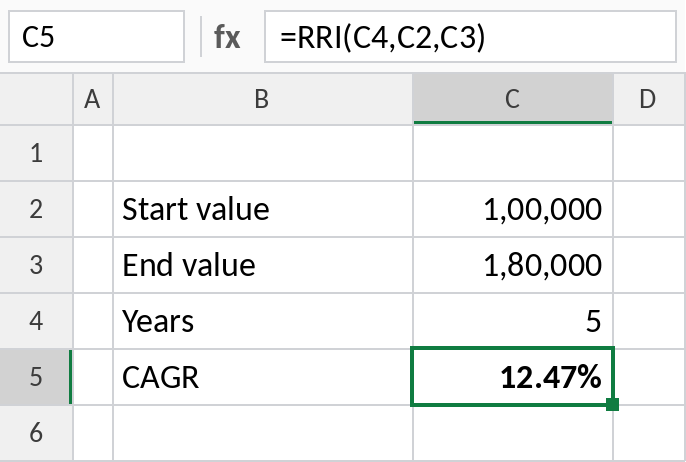This screenshot has width=686, height=462.
Task: Select column D header
Action: (649, 99)
